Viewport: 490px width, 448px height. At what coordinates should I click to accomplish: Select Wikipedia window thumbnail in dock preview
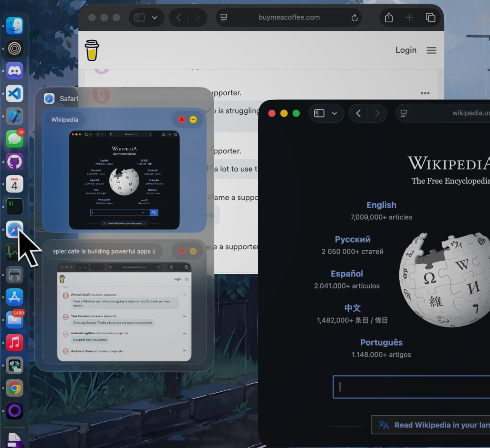coord(124,180)
